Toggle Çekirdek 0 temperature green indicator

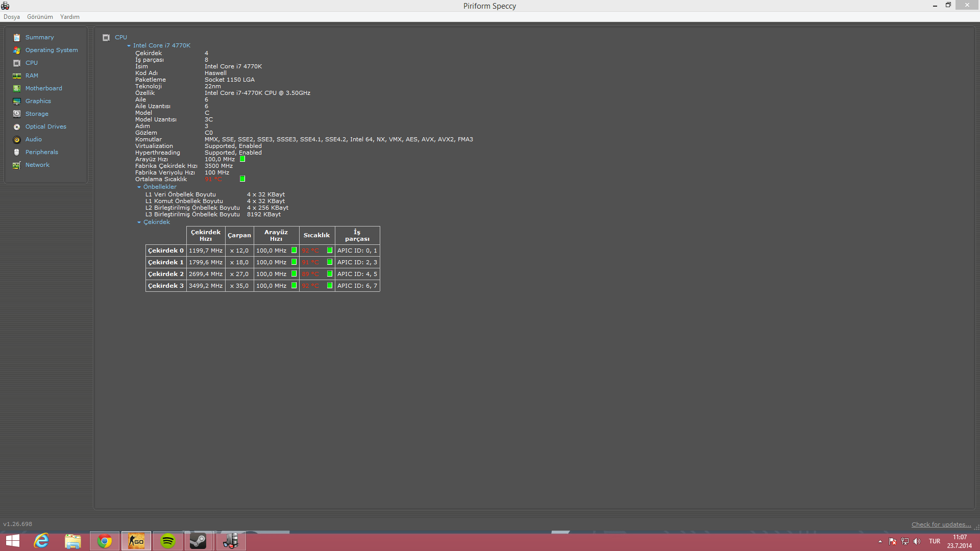[330, 251]
